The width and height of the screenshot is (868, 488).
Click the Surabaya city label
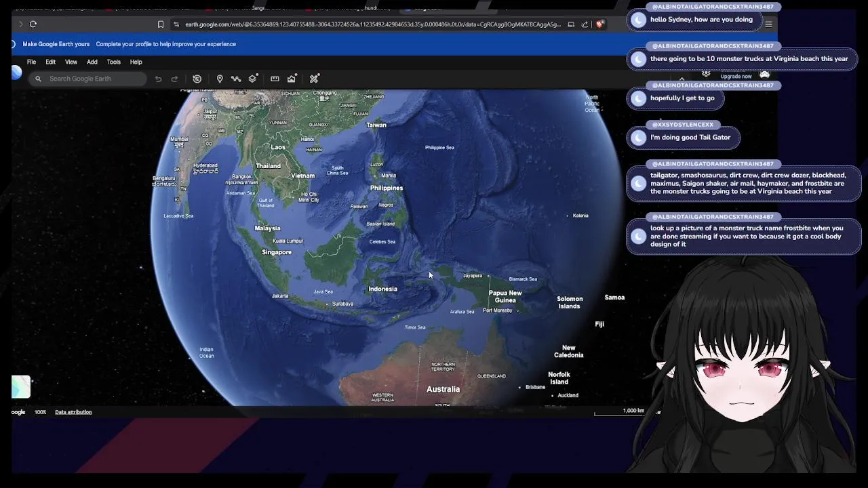342,304
